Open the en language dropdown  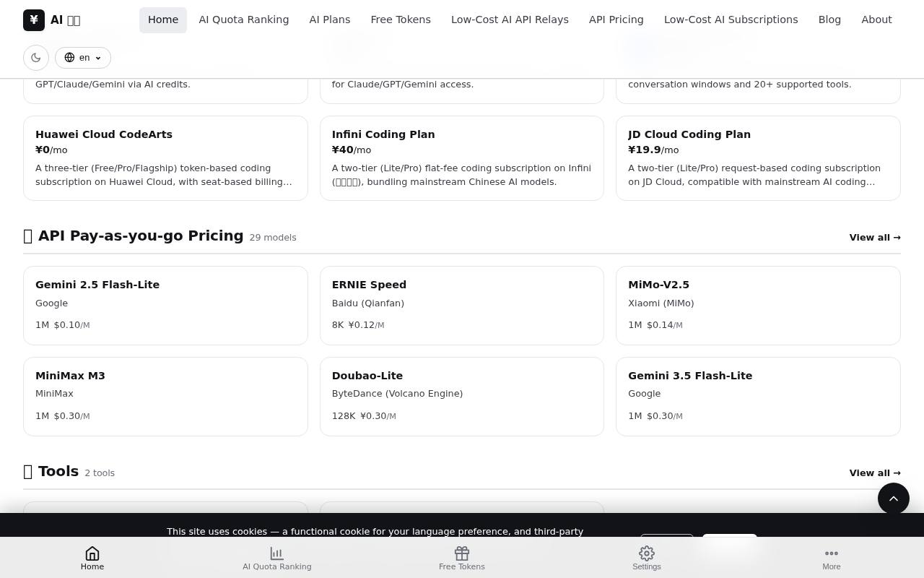coord(83,58)
